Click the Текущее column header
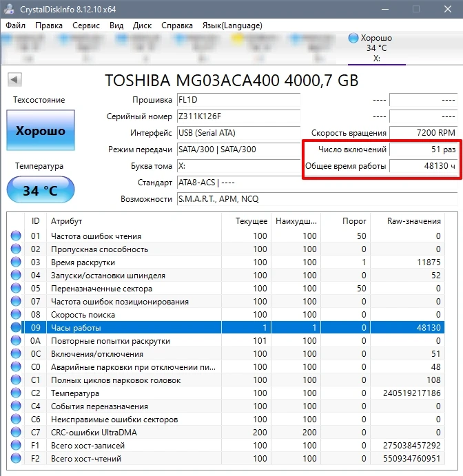The image size is (463, 476). point(246,221)
